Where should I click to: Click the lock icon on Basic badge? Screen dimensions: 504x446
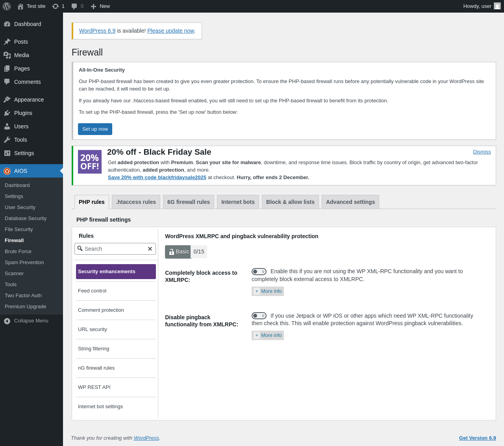pos(171,252)
